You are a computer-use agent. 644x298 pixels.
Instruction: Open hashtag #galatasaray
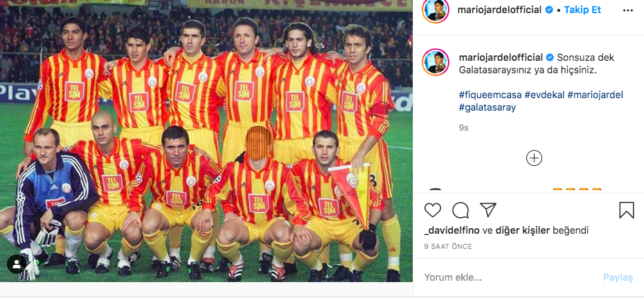(487, 108)
